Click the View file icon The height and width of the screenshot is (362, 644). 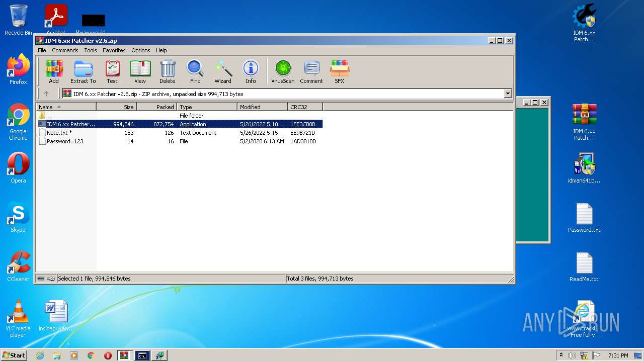pos(140,71)
